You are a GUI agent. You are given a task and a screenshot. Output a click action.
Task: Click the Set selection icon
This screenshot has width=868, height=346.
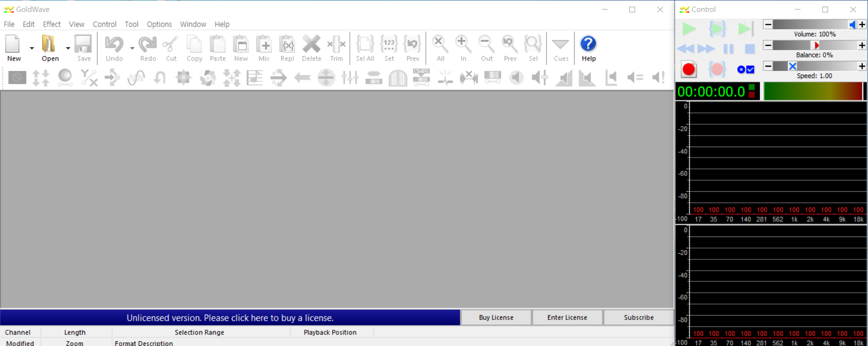tap(389, 48)
